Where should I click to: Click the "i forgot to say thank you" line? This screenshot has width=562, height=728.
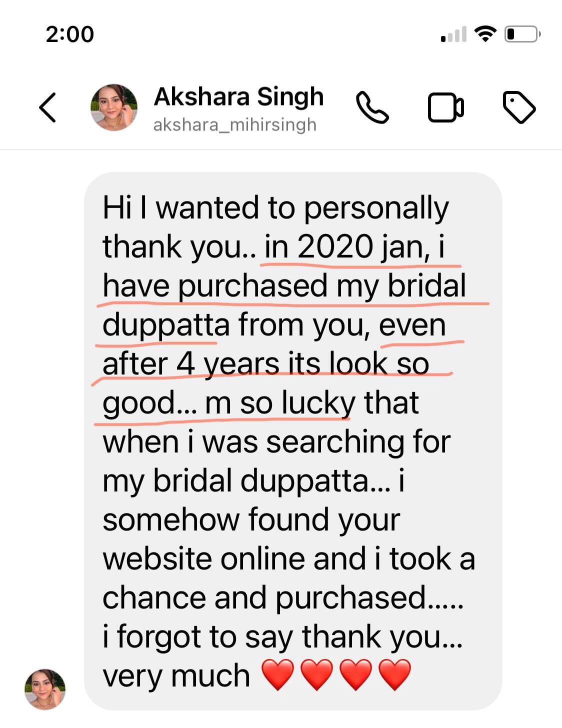[x=282, y=636]
